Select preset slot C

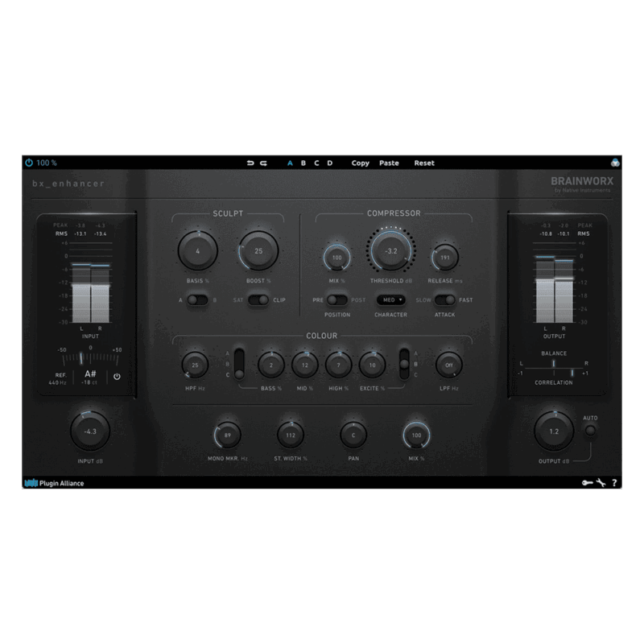316,163
